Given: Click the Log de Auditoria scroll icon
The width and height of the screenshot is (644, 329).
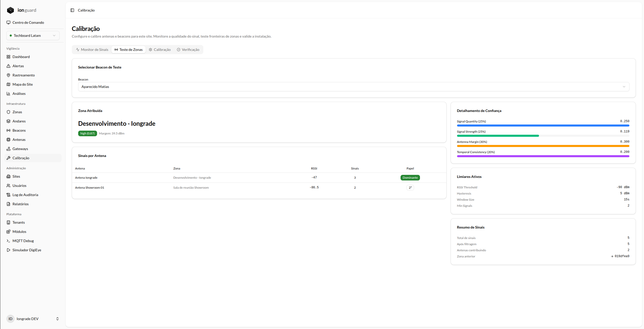Looking at the screenshot, I should point(8,195).
